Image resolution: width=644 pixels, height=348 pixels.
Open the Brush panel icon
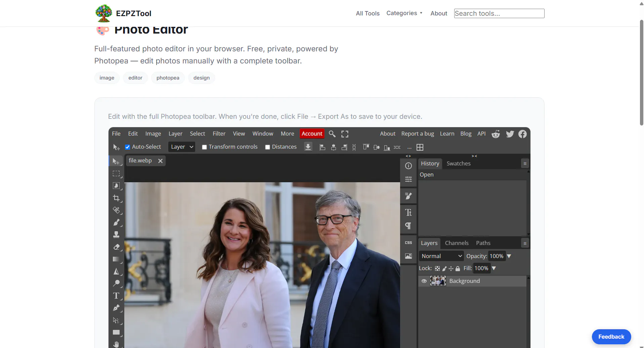pos(409,196)
